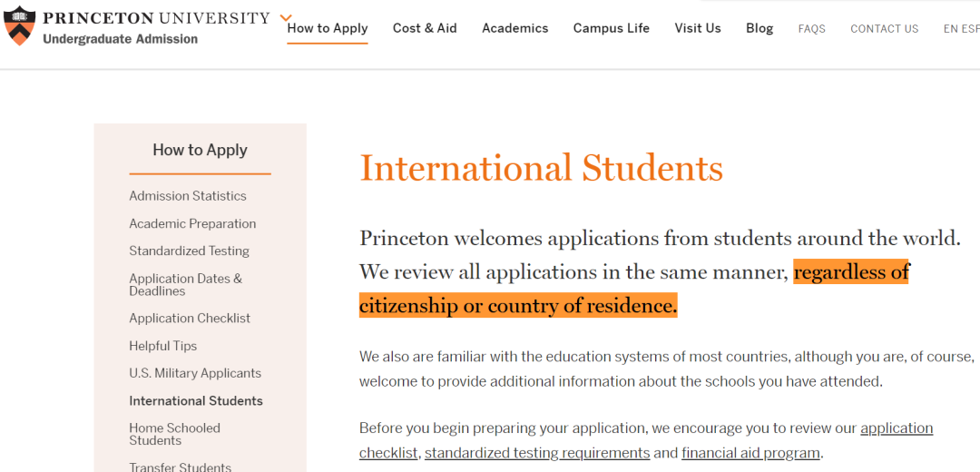Open the Application Checklist sidebar link
980x472 pixels.
point(190,319)
